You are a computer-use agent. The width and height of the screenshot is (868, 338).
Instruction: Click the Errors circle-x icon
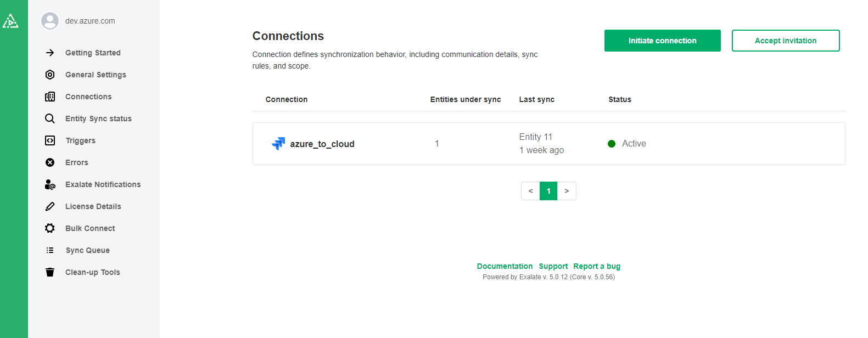tap(50, 162)
